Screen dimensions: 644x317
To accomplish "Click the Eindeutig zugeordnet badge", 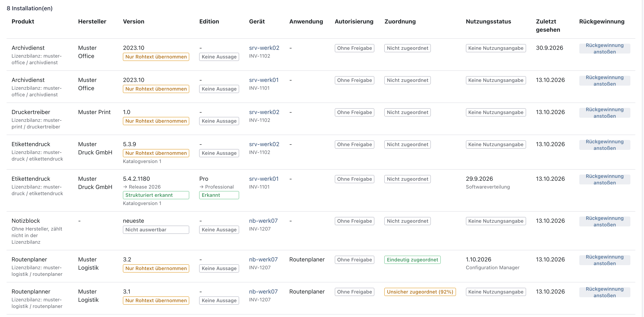I will tap(412, 260).
